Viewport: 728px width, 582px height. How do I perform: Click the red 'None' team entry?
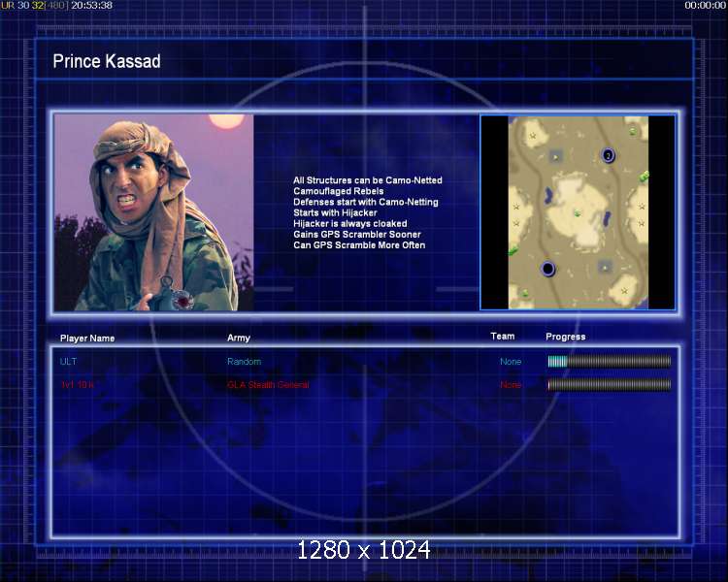tap(511, 385)
